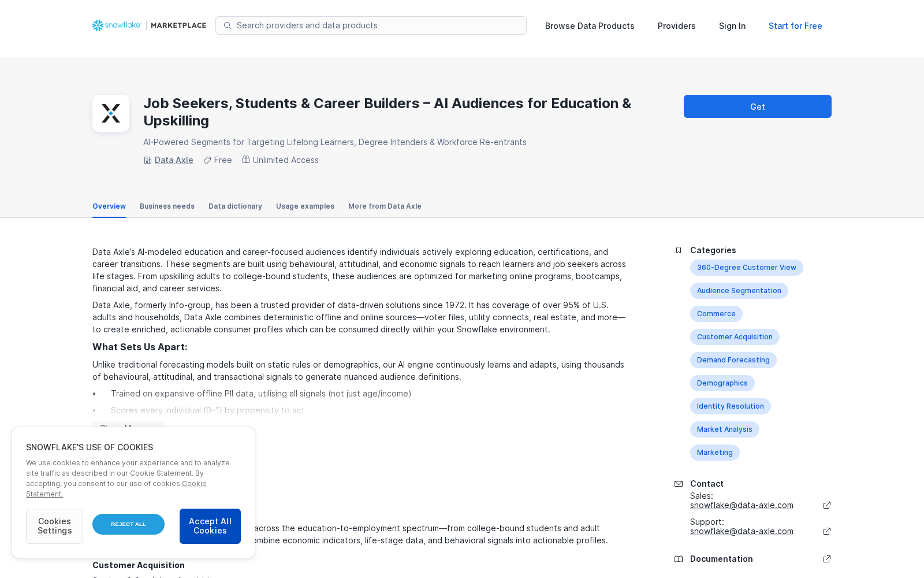Open the Sales email external link icon
924x578 pixels.
pyautogui.click(x=827, y=505)
